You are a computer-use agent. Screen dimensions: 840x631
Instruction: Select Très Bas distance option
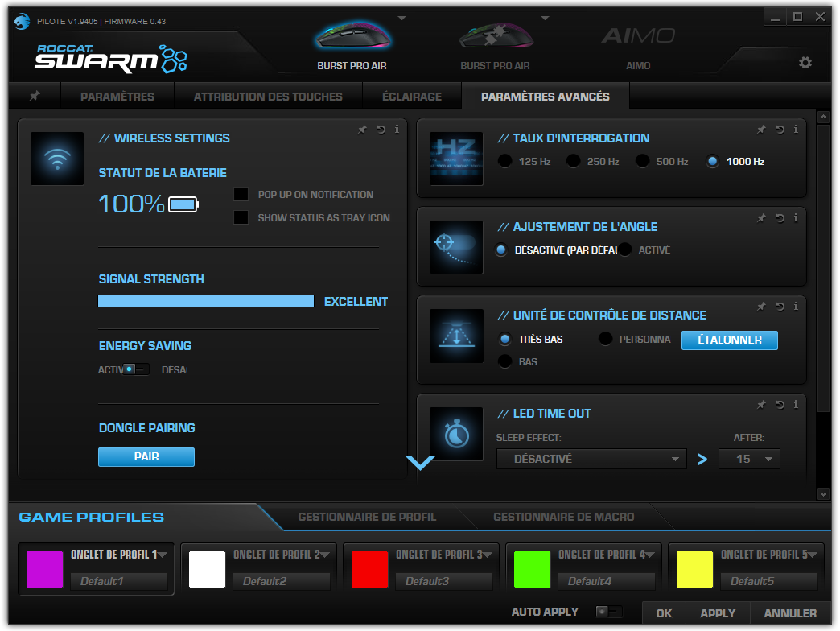pyautogui.click(x=504, y=339)
